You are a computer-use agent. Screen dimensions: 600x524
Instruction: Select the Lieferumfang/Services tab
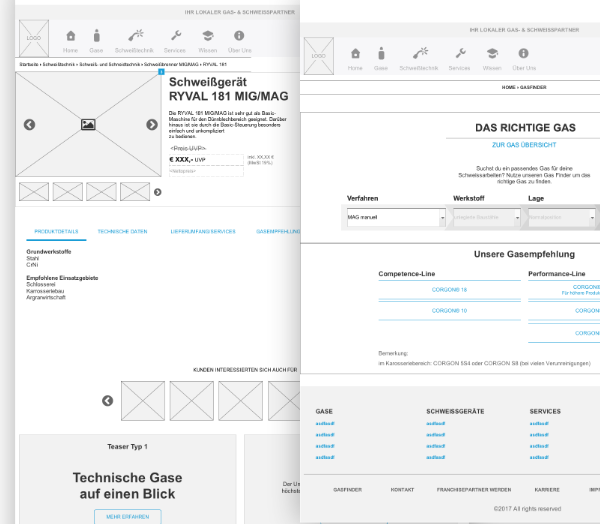pyautogui.click(x=203, y=231)
